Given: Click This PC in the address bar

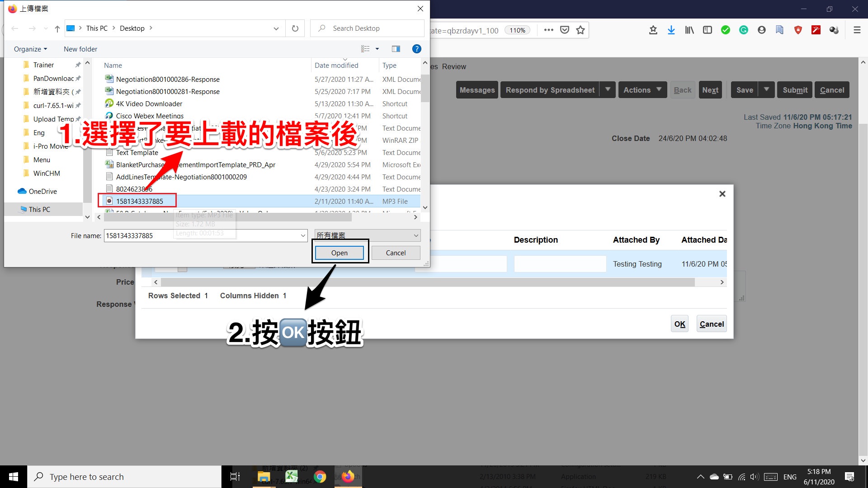Looking at the screenshot, I should click(97, 28).
